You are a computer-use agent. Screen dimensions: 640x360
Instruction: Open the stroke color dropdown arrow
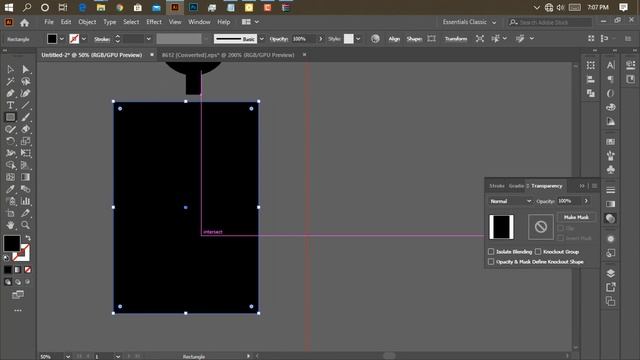coord(84,39)
